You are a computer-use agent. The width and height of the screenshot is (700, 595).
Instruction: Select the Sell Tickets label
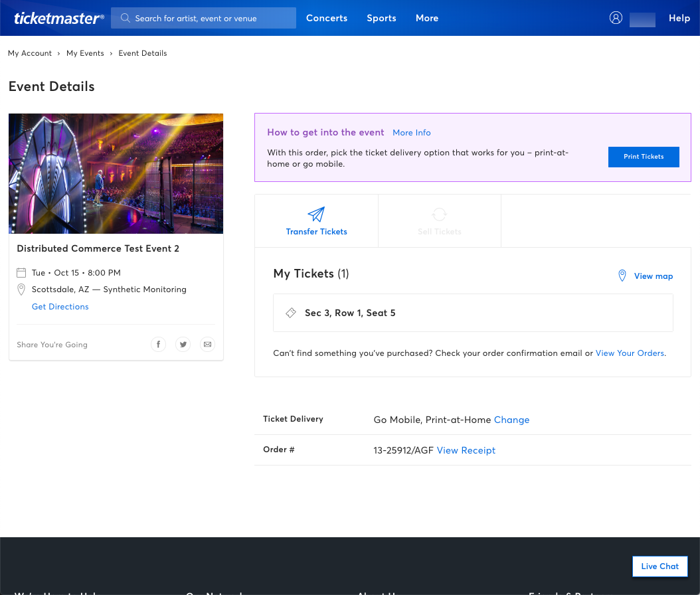440,232
